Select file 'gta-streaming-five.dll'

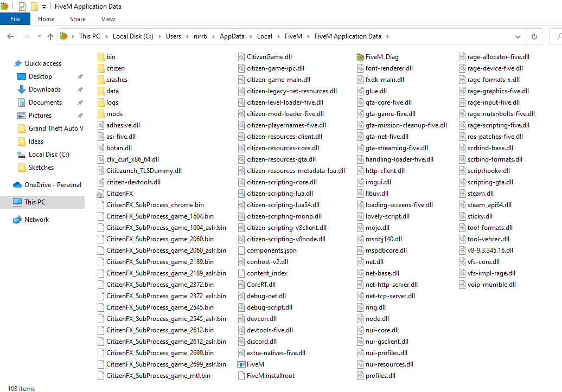397,148
